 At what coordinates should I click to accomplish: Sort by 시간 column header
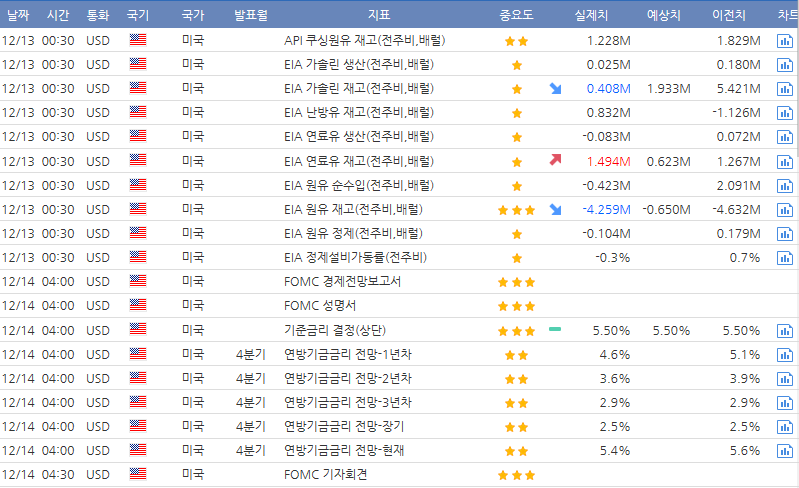[58, 15]
